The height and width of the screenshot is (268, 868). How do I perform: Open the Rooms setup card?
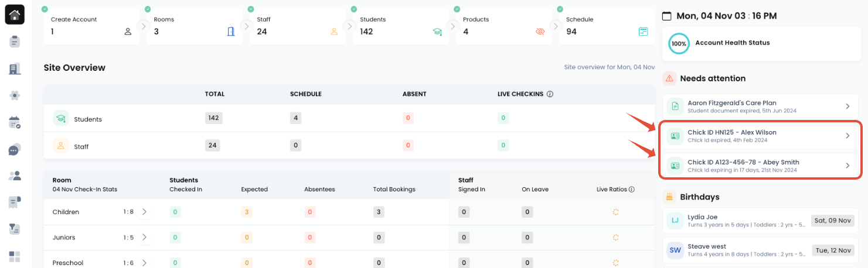click(x=195, y=26)
